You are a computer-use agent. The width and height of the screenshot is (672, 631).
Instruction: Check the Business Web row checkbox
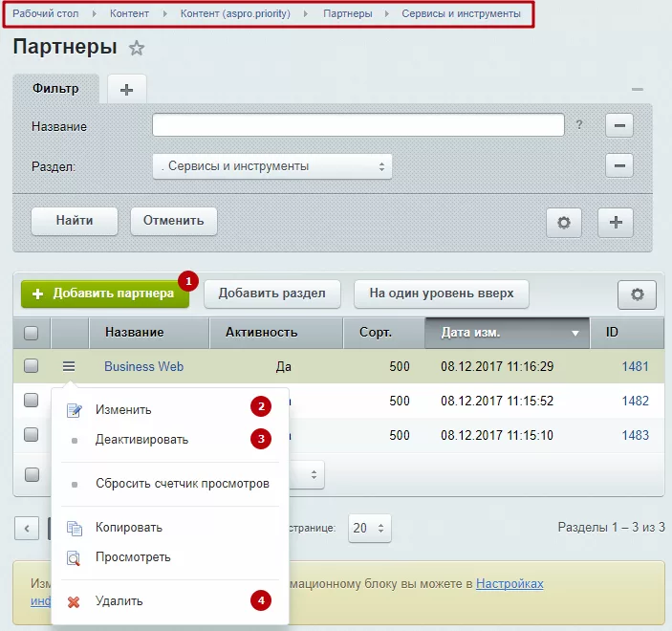(31, 366)
